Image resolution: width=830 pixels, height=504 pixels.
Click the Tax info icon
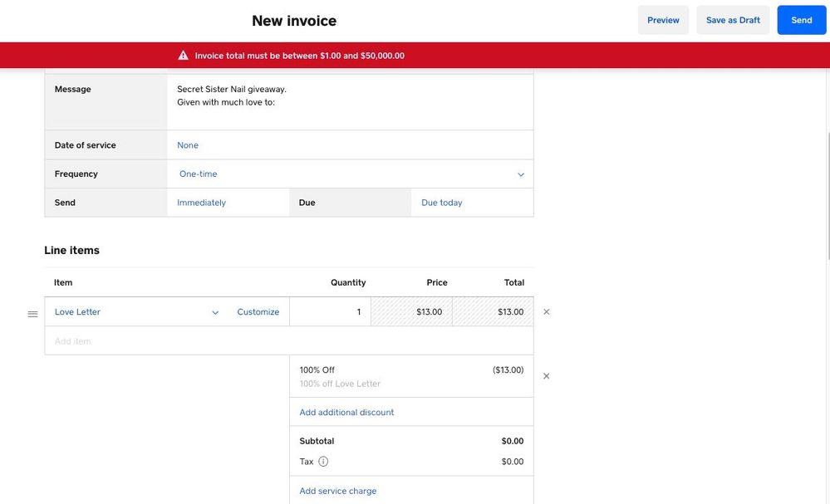323,462
